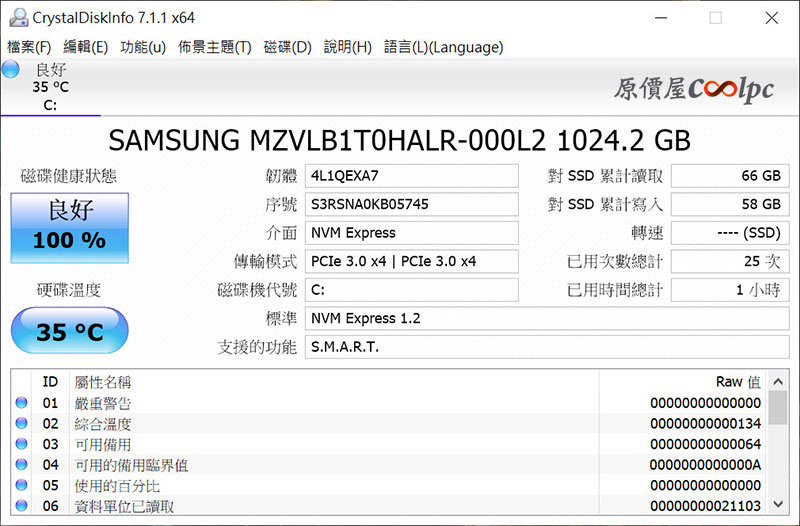Click total host writes value 58 GB
This screenshot has width=800, height=526.
730,205
